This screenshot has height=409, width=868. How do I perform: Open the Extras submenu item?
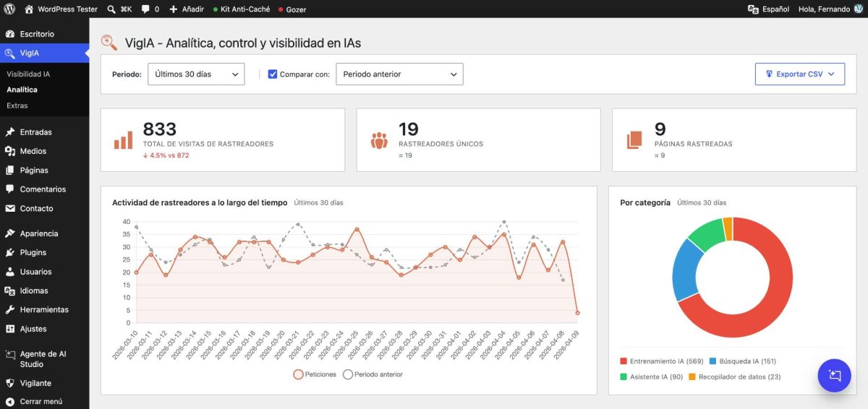17,106
